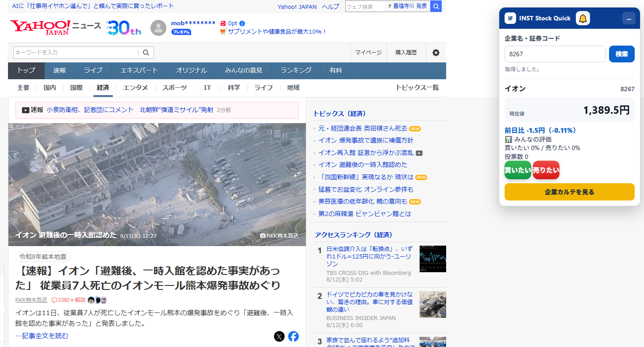Open the 有料 tab
The image size is (644, 347).
click(x=335, y=70)
